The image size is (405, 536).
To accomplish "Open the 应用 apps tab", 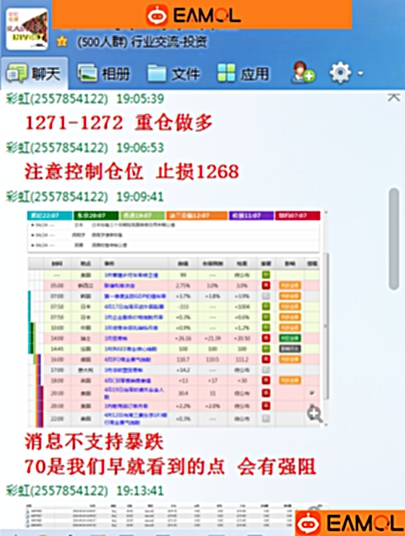I will pos(243,73).
